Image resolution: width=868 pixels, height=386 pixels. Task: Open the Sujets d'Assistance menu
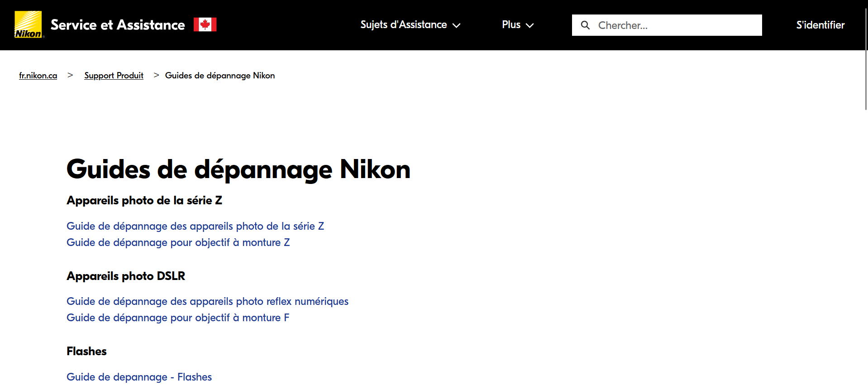[x=403, y=24]
